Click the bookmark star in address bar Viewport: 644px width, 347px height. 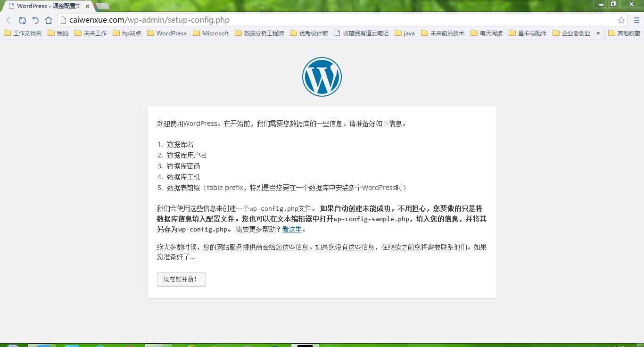(621, 20)
